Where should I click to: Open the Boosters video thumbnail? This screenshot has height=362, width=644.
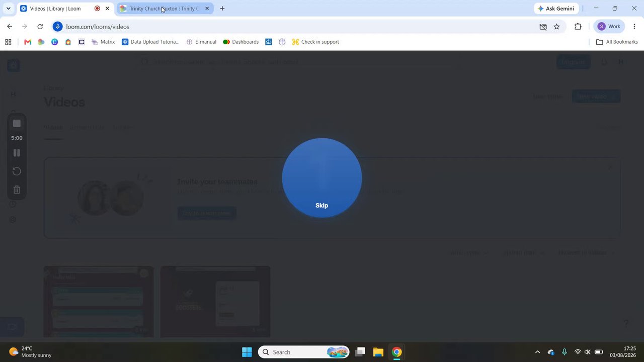click(215, 302)
